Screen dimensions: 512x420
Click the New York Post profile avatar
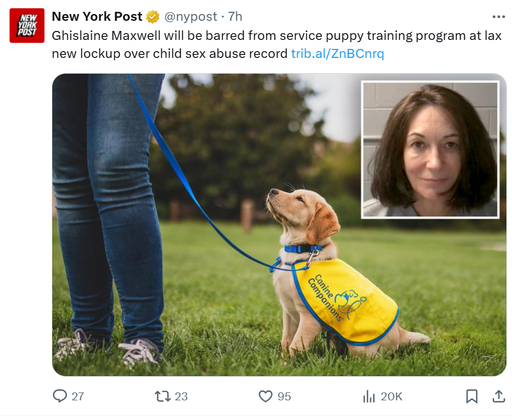pos(27,25)
